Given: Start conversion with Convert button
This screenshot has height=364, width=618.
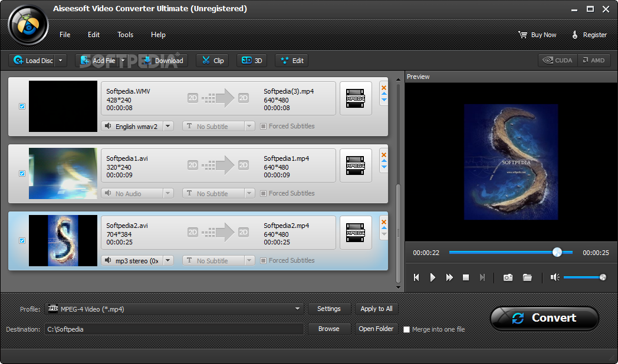Looking at the screenshot, I should 544,318.
